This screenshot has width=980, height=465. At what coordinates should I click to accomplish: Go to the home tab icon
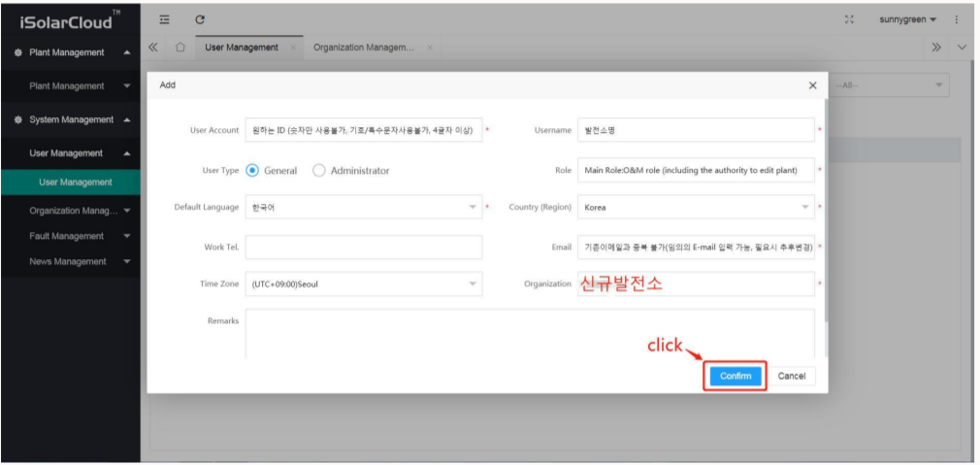180,48
